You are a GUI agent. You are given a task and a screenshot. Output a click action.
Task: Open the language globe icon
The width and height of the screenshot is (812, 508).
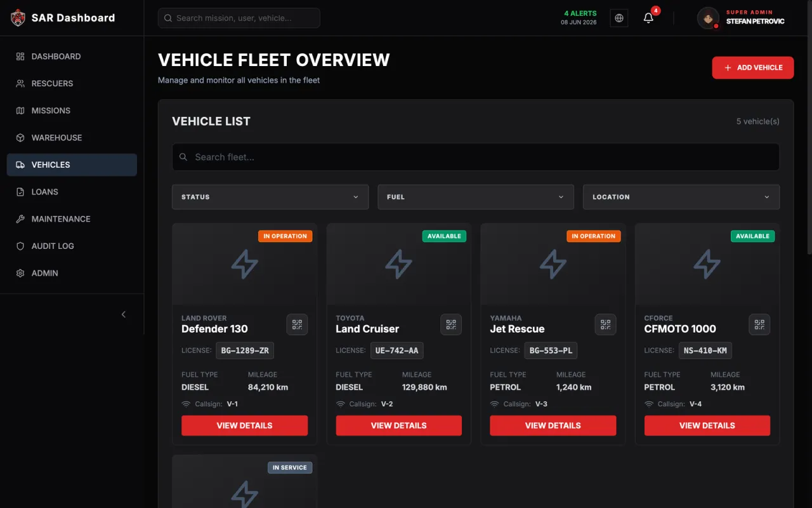[619, 18]
